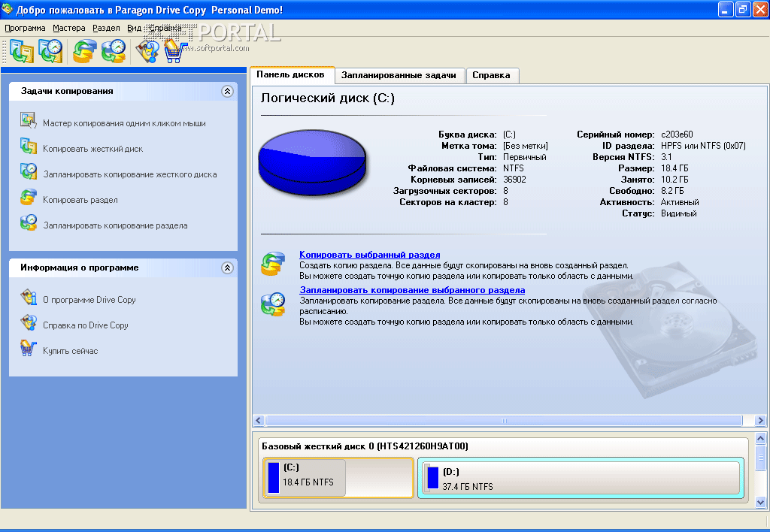Click the pie chart of disk C usage
Image resolution: width=770 pixels, height=532 pixels.
(x=312, y=163)
